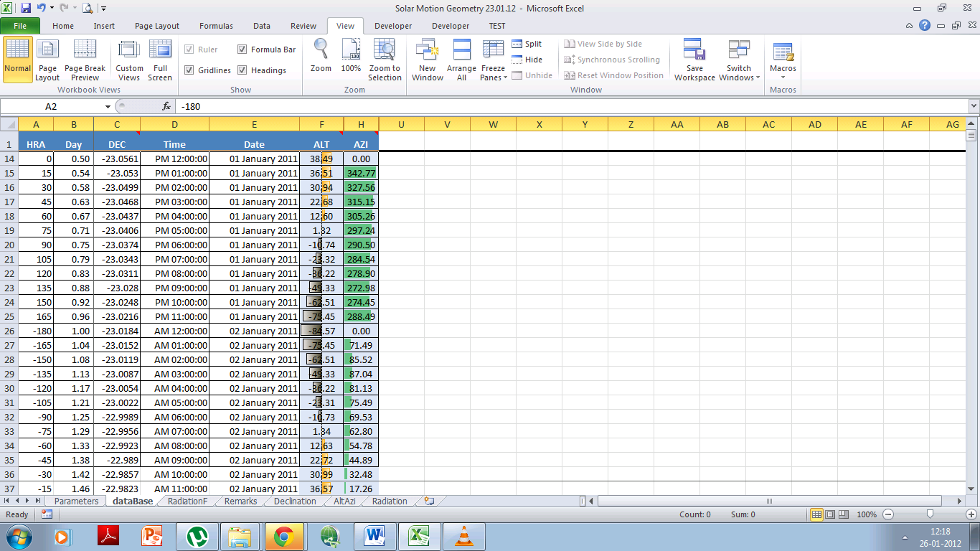Launch VLC from the taskbar
Viewport: 980px width, 551px height.
pyautogui.click(x=463, y=535)
